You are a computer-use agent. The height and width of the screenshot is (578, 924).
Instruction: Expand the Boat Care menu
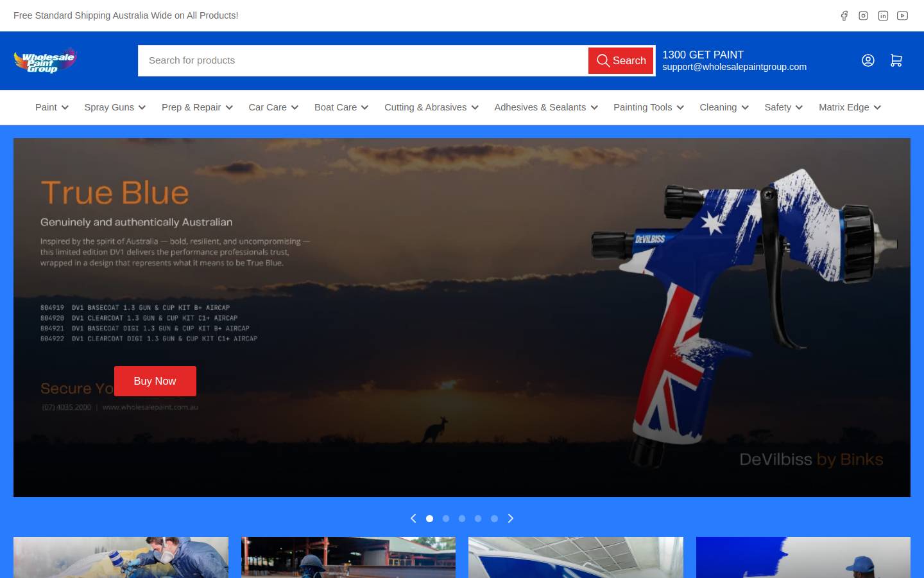point(341,107)
